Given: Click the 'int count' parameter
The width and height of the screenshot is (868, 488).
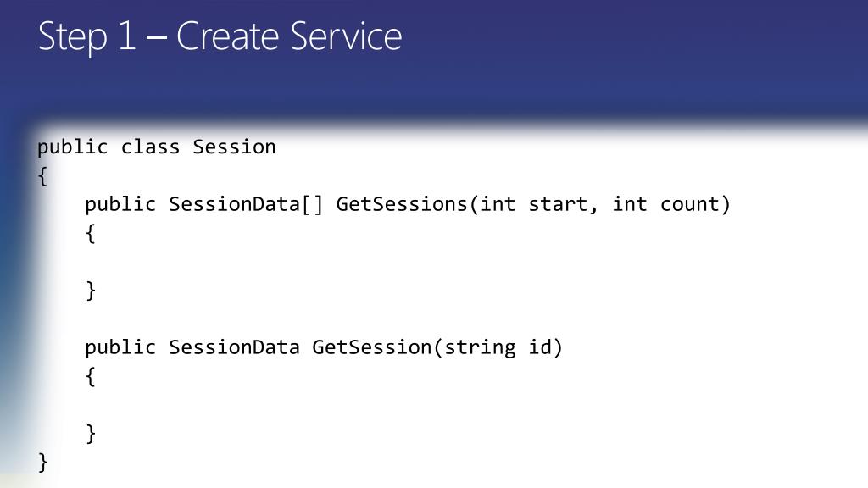Looking at the screenshot, I should point(665,204).
